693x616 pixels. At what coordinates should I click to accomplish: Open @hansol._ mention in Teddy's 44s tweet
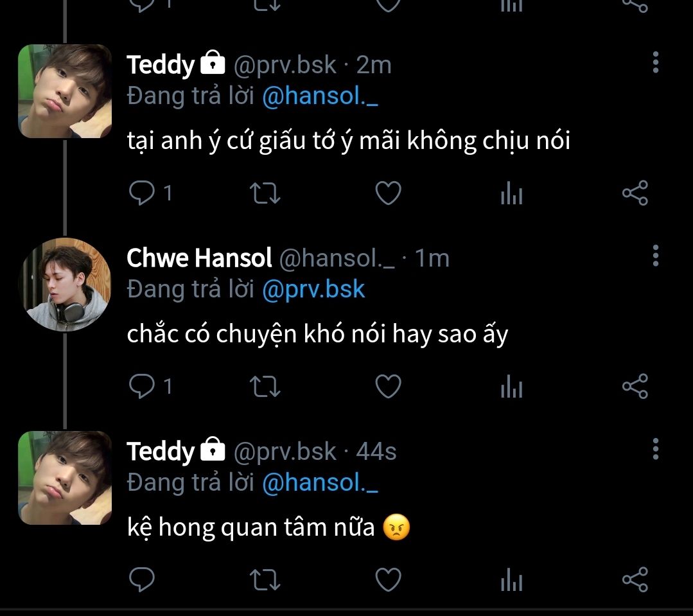[320, 482]
